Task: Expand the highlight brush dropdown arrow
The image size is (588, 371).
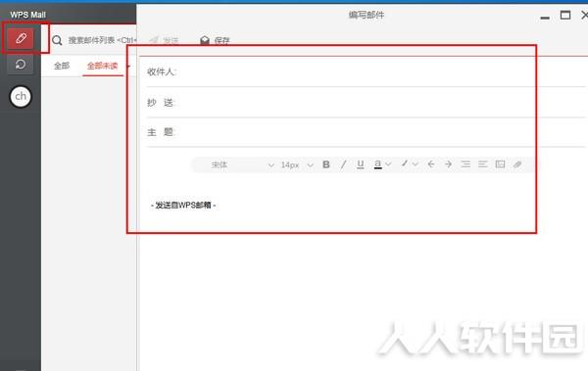Action: [x=416, y=164]
